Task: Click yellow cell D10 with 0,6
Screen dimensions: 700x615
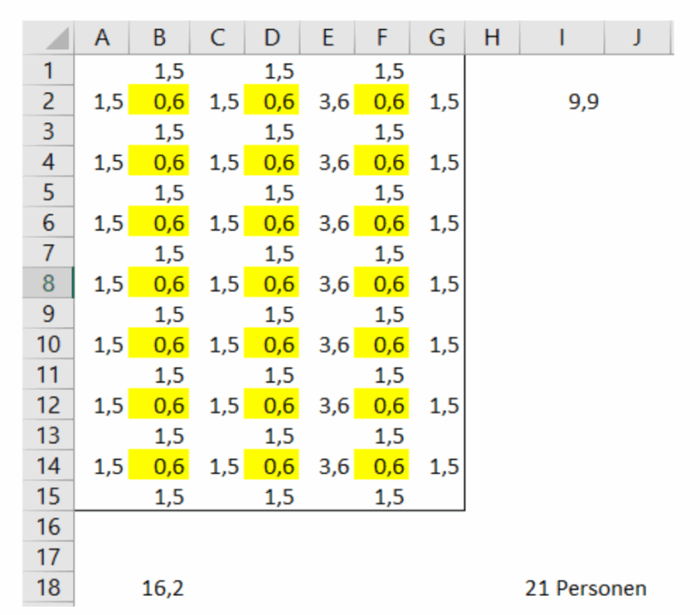Action: pos(273,345)
